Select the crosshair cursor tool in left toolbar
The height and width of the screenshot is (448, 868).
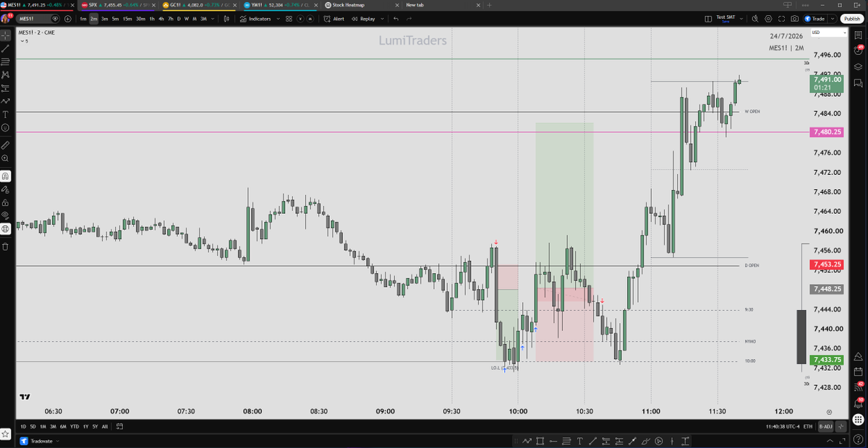(5, 34)
